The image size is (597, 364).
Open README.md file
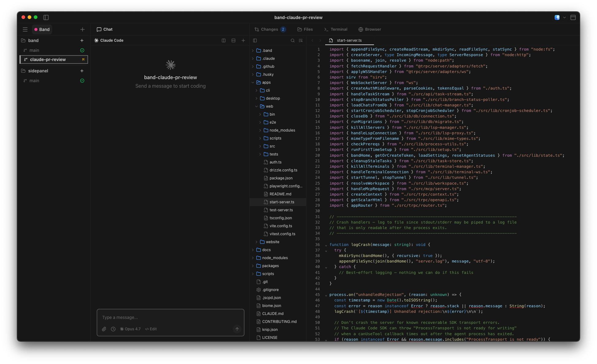point(278,194)
